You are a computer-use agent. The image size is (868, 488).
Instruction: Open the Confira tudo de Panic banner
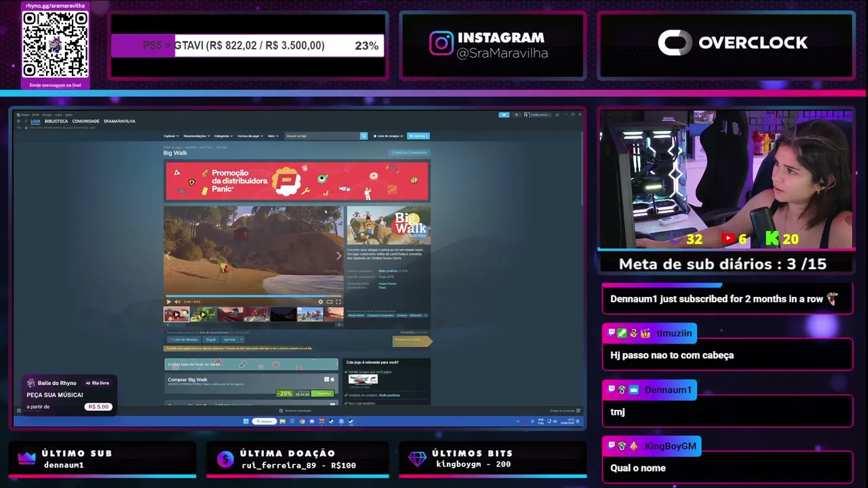[x=251, y=364]
